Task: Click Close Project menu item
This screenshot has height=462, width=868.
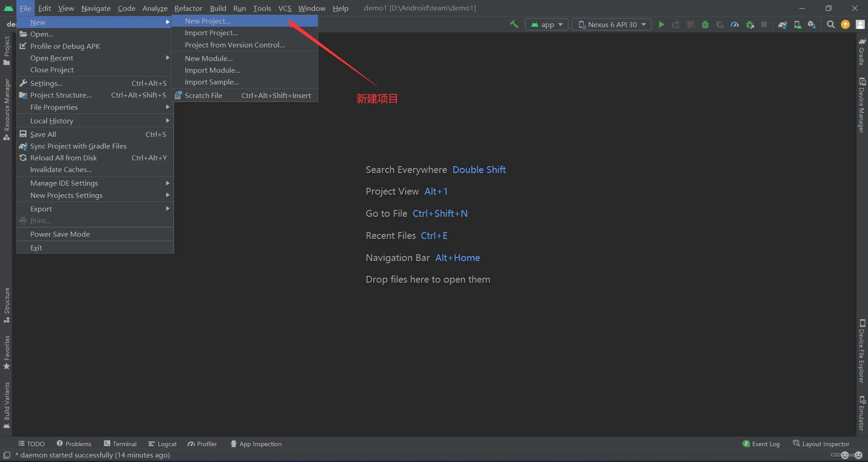Action: click(95, 70)
